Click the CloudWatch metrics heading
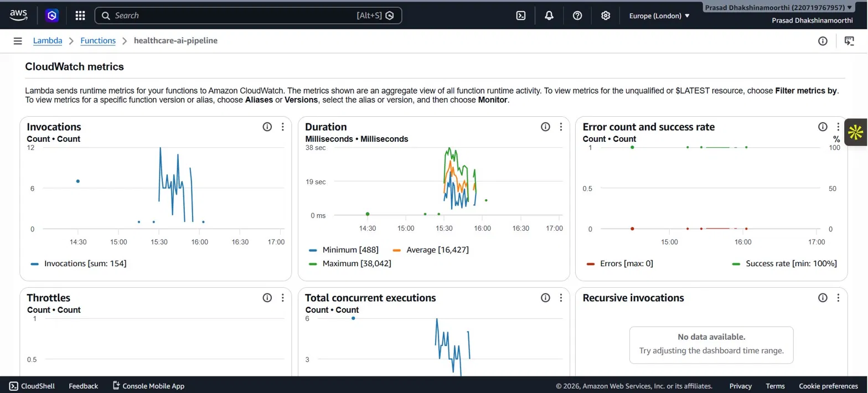Screen dimensions: 868x393 (x=74, y=67)
